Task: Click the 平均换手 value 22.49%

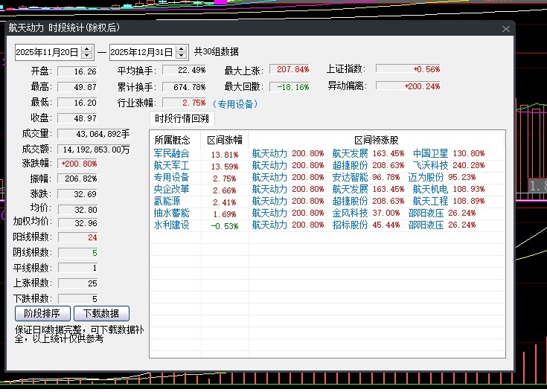Action: [185, 70]
